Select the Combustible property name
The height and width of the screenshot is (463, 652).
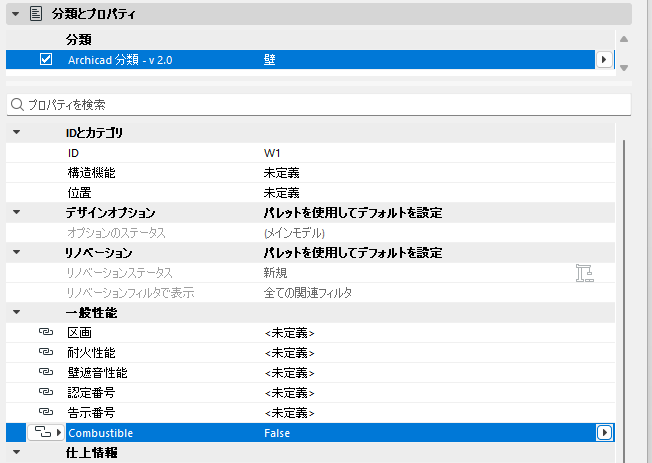[x=101, y=433]
